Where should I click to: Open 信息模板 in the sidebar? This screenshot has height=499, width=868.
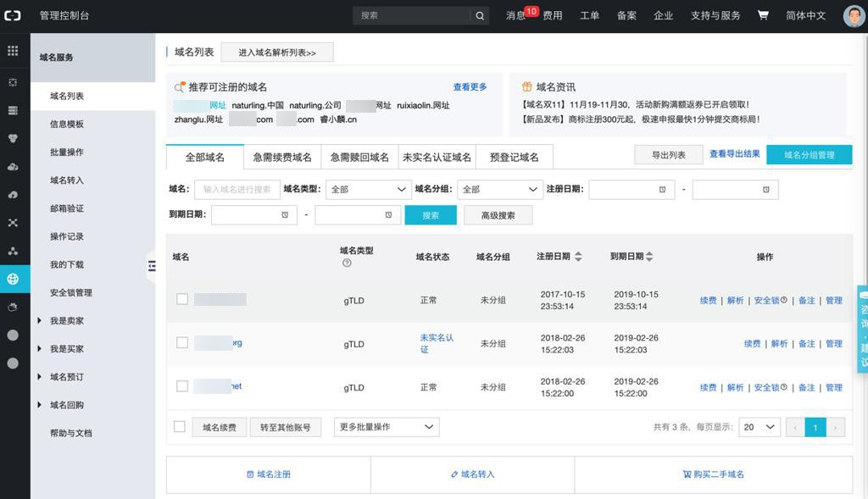(67, 124)
